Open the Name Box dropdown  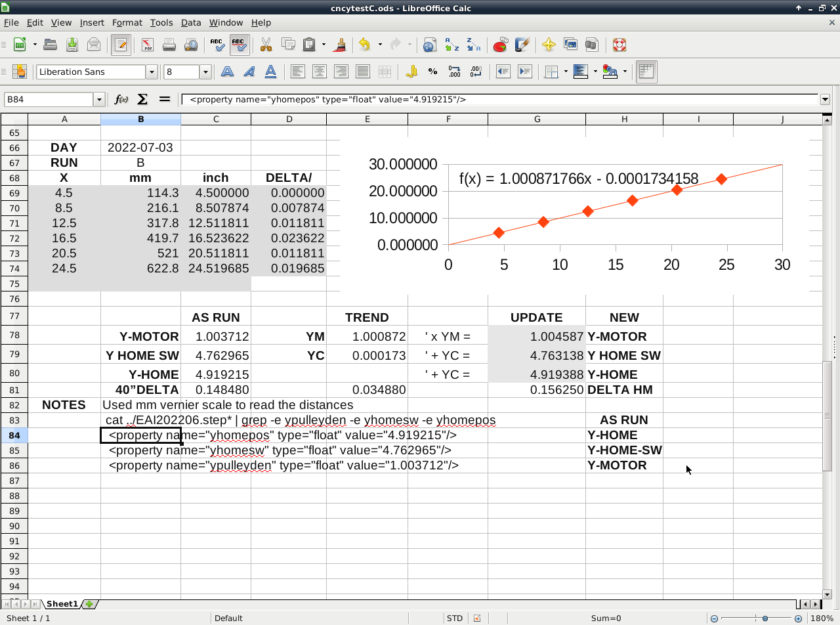click(x=100, y=100)
